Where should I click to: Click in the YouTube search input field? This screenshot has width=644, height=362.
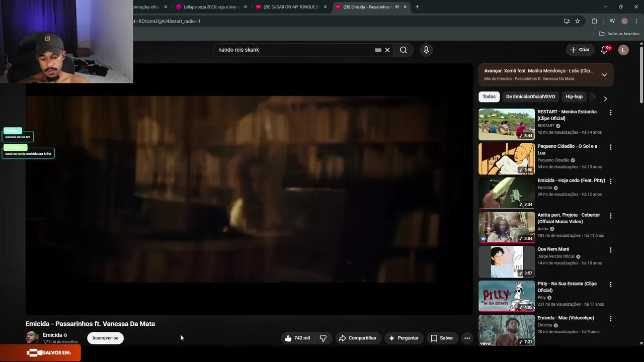(294, 50)
